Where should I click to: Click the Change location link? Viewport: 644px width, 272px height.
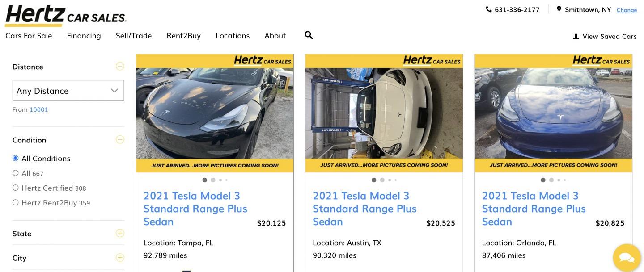click(x=627, y=10)
